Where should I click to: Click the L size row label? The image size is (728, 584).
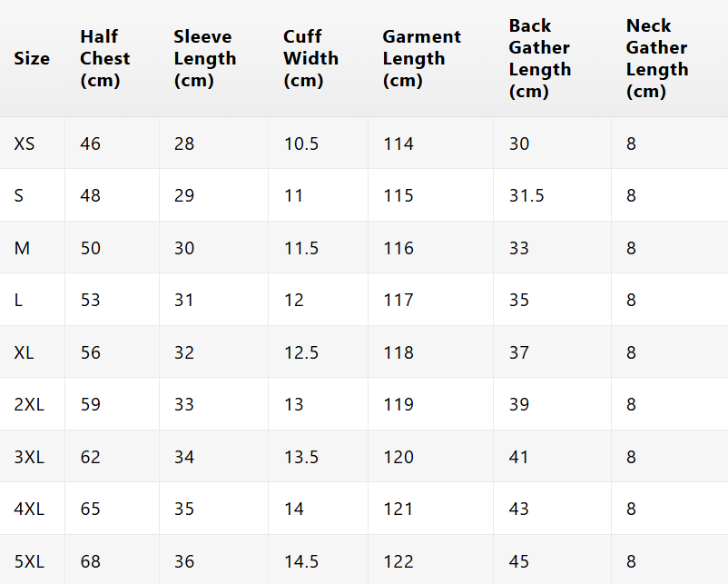coord(18,300)
